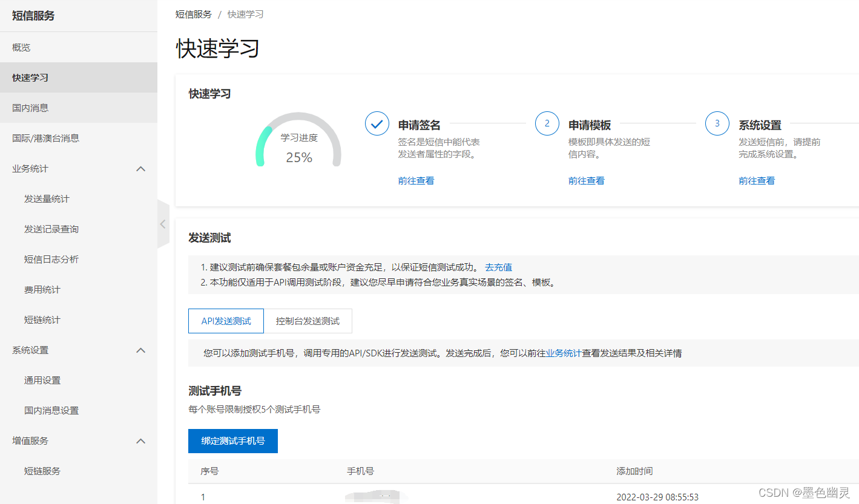Collapse the 增值服务 menu section

(x=140, y=441)
